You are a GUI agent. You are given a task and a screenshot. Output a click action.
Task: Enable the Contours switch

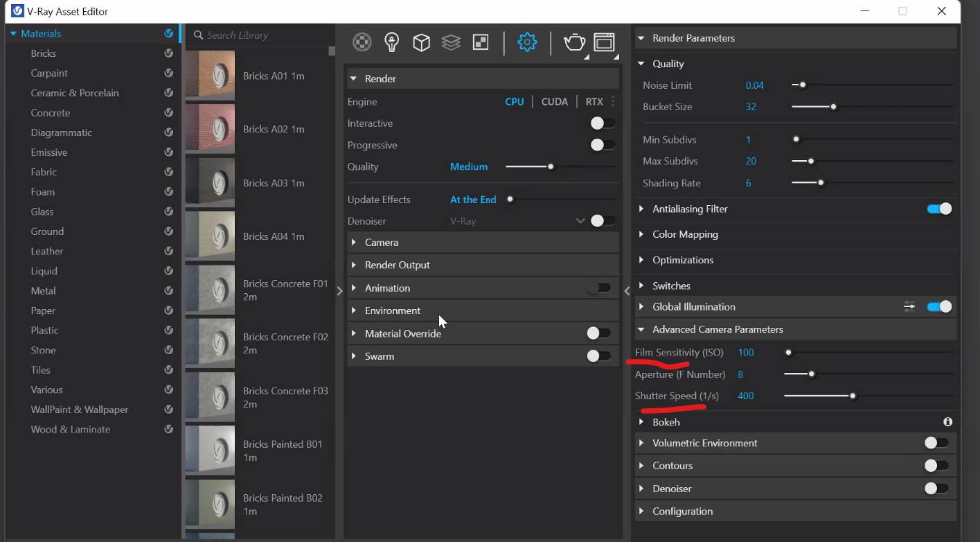click(936, 466)
